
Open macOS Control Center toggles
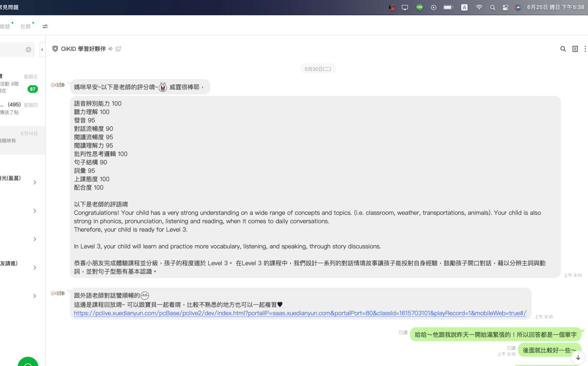505,7
